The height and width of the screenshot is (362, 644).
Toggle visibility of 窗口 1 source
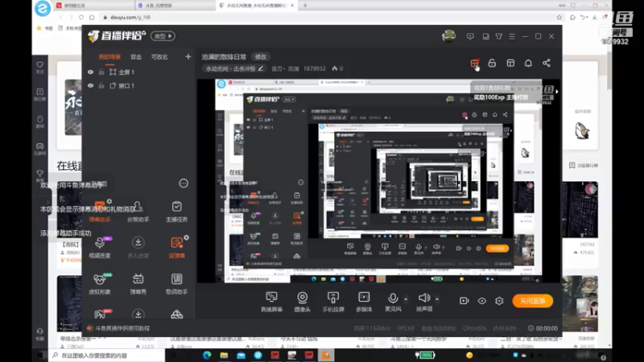tap(90, 86)
